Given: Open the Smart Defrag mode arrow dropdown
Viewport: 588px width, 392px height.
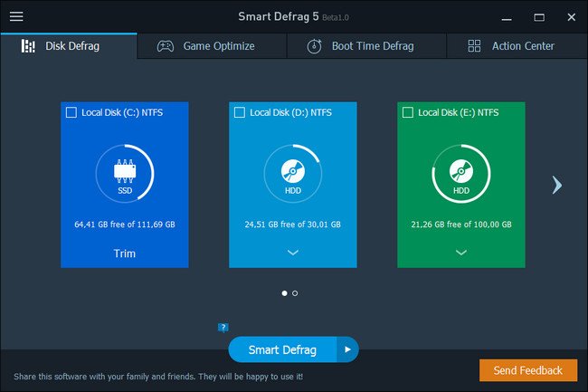Looking at the screenshot, I should (347, 349).
